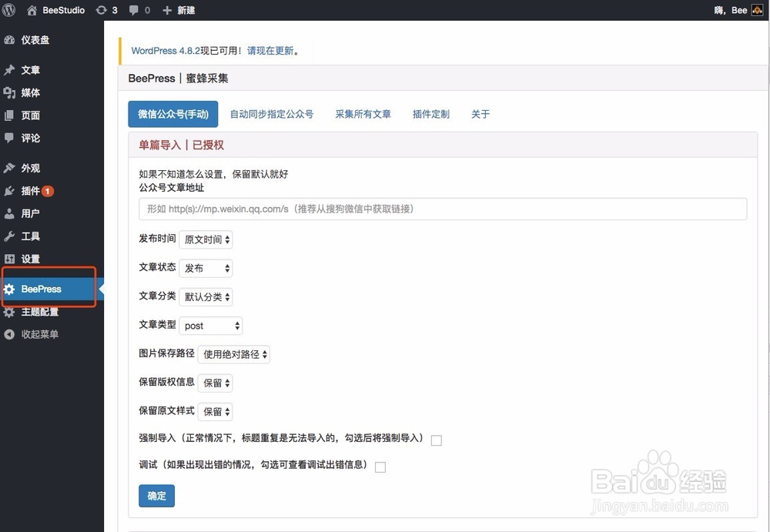Open 仪表盘 via its dashboard icon
The width and height of the screenshot is (770, 532).
[x=10, y=38]
